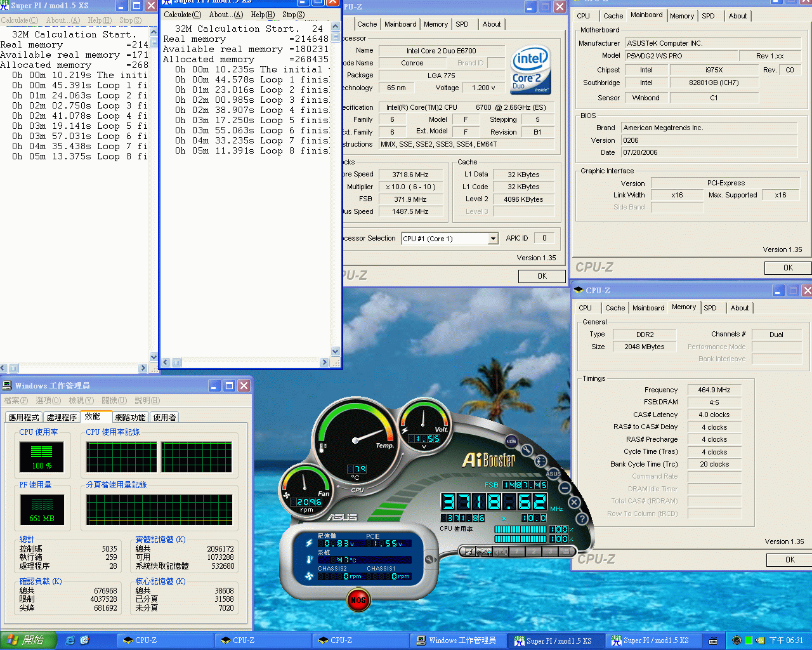Open Mainboard tab in CPU-Z CPU window
This screenshot has height=650, width=812.
click(x=400, y=24)
